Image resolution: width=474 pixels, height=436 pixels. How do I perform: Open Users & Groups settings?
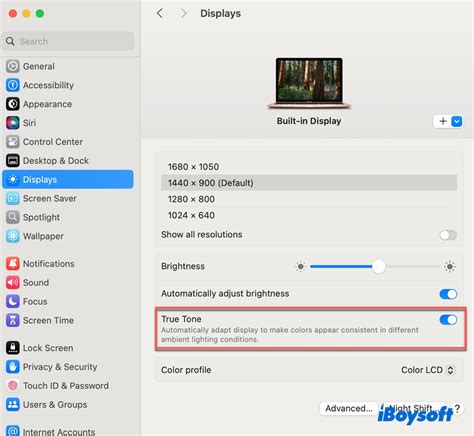click(68, 404)
